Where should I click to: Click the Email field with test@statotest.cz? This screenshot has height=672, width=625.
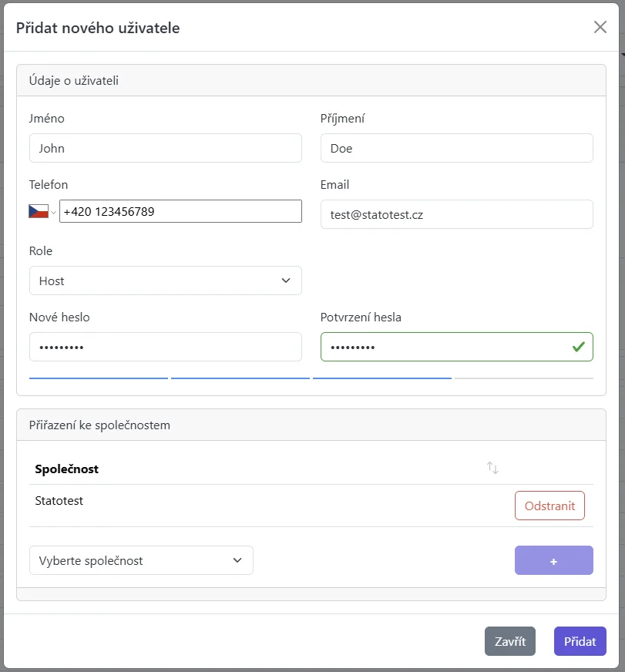click(x=456, y=214)
